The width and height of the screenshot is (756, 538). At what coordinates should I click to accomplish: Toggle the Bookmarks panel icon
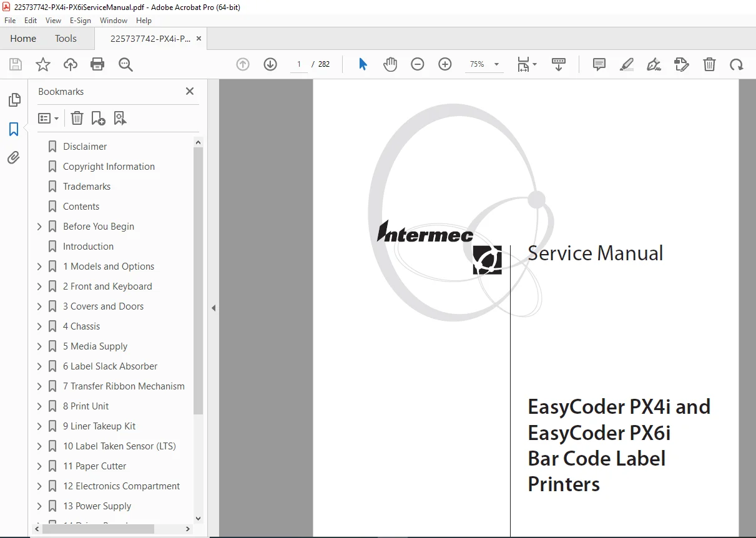(x=14, y=129)
